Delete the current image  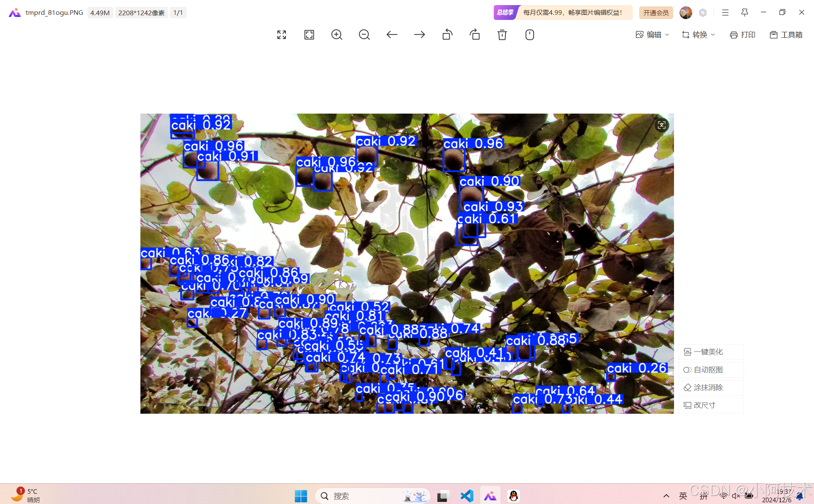tap(502, 35)
